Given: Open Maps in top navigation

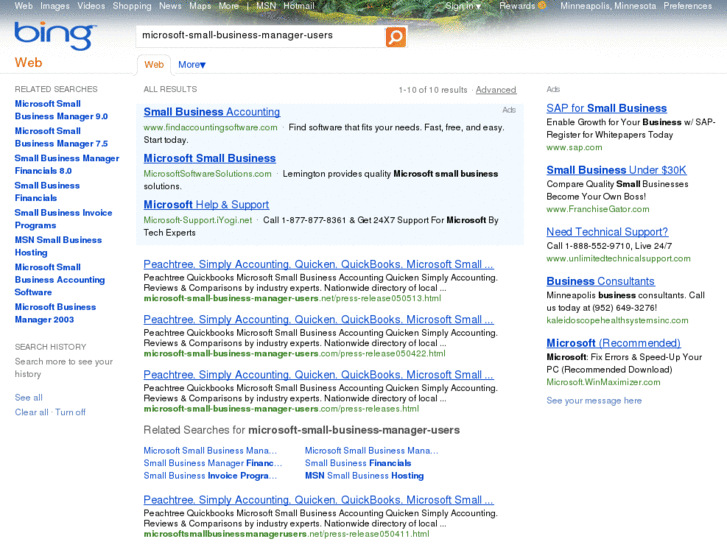Looking at the screenshot, I should tap(200, 6).
